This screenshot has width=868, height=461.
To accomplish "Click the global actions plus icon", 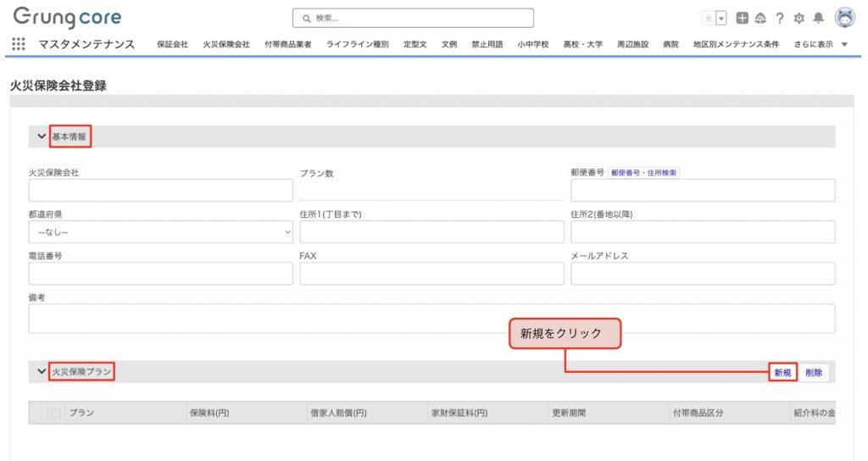I will click(x=743, y=18).
